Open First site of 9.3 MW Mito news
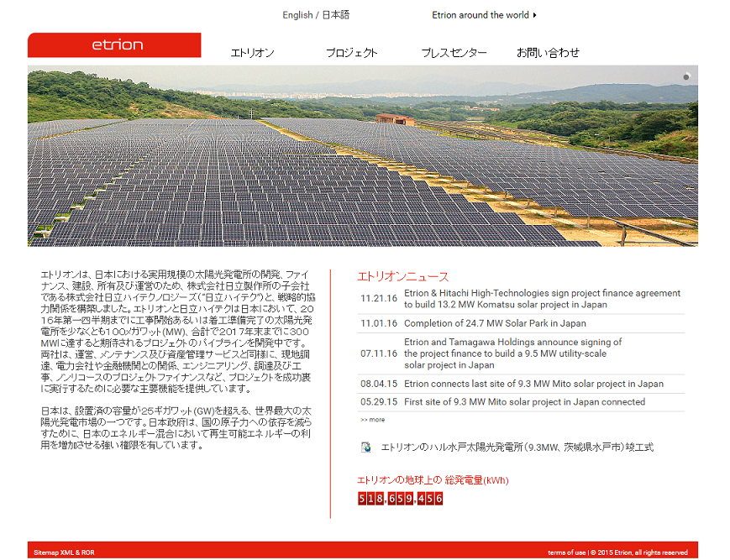This screenshot has height=560, width=730. 524,402
